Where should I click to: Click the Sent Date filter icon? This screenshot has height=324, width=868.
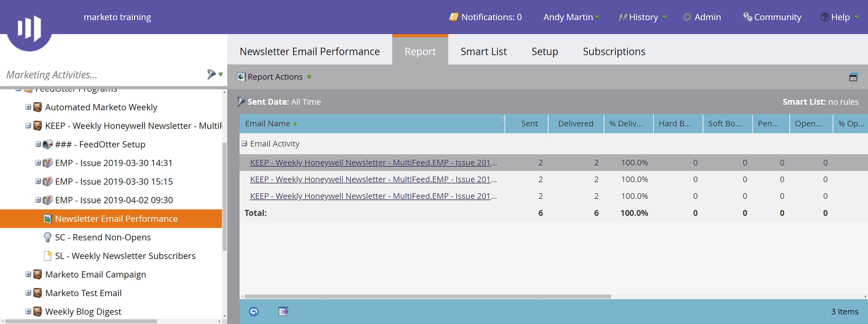[241, 101]
